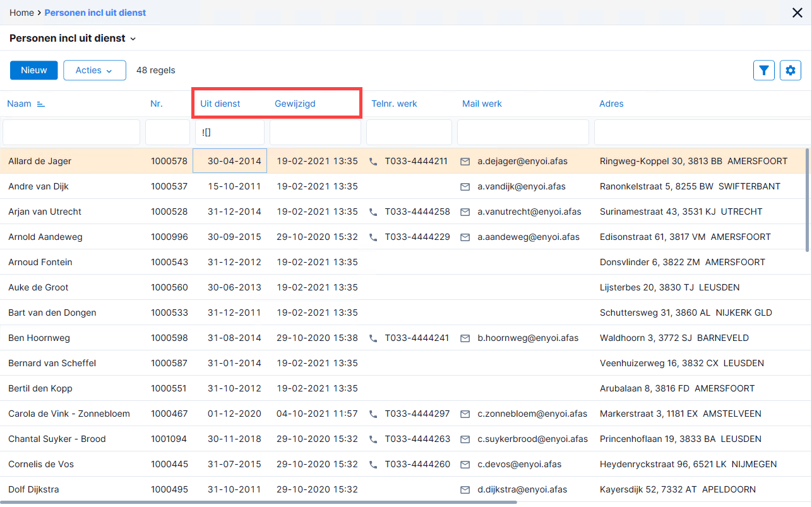Image resolution: width=812 pixels, height=507 pixels.
Task: Open the settings gear icon
Action: [x=791, y=70]
